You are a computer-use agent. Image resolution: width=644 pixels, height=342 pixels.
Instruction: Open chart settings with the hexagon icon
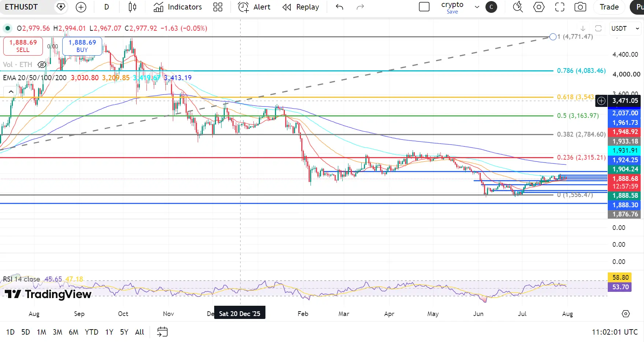click(x=539, y=7)
